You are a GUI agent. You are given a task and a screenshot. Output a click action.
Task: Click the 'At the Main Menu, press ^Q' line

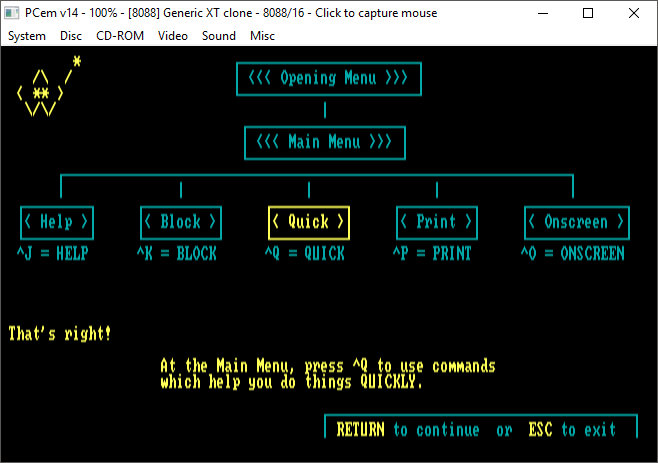328,366
